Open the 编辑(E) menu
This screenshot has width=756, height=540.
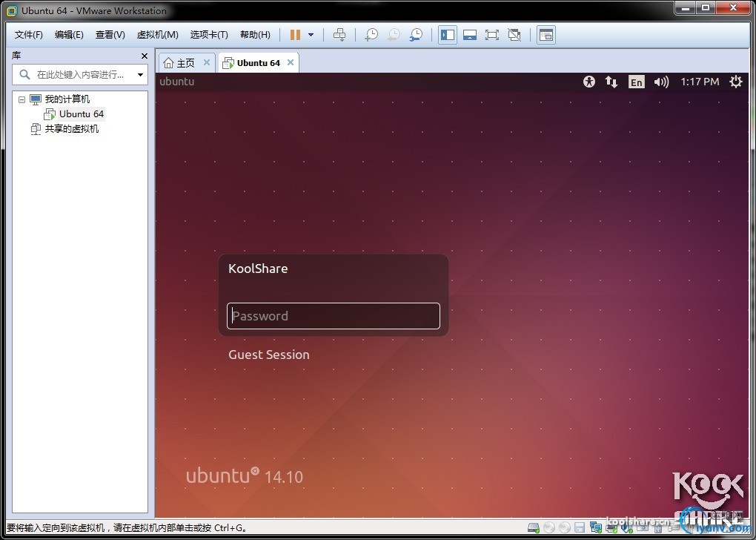69,35
